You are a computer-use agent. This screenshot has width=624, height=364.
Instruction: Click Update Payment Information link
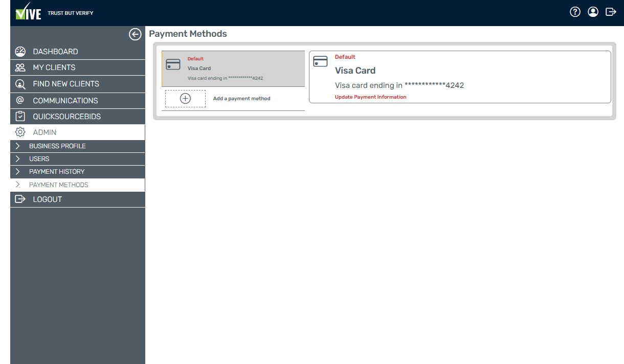pos(371,97)
